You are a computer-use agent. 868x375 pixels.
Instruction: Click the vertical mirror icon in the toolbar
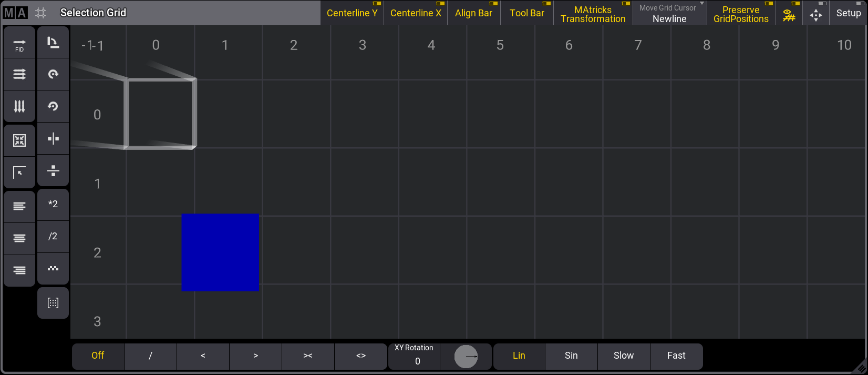point(53,139)
